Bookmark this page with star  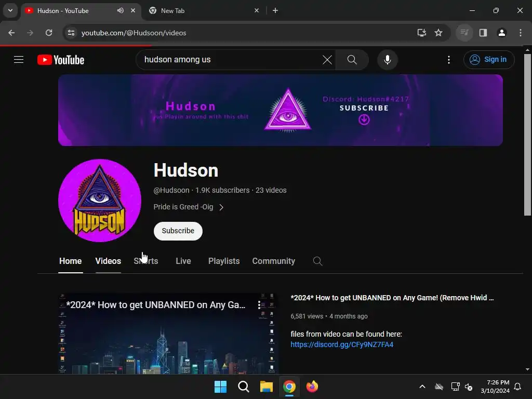click(438, 33)
